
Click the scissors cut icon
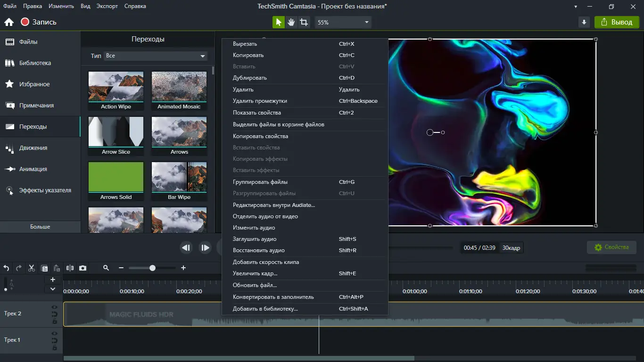(31, 268)
